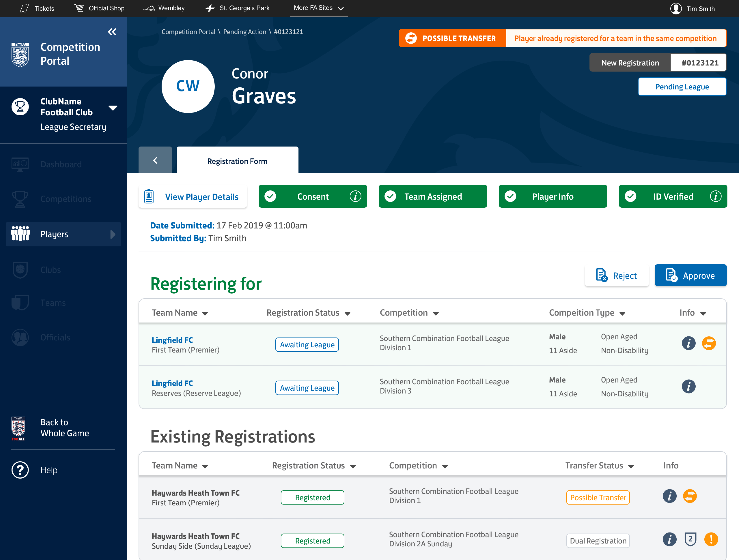Switch to the Registration Form tab
Image resolution: width=739 pixels, height=560 pixels.
237,161
